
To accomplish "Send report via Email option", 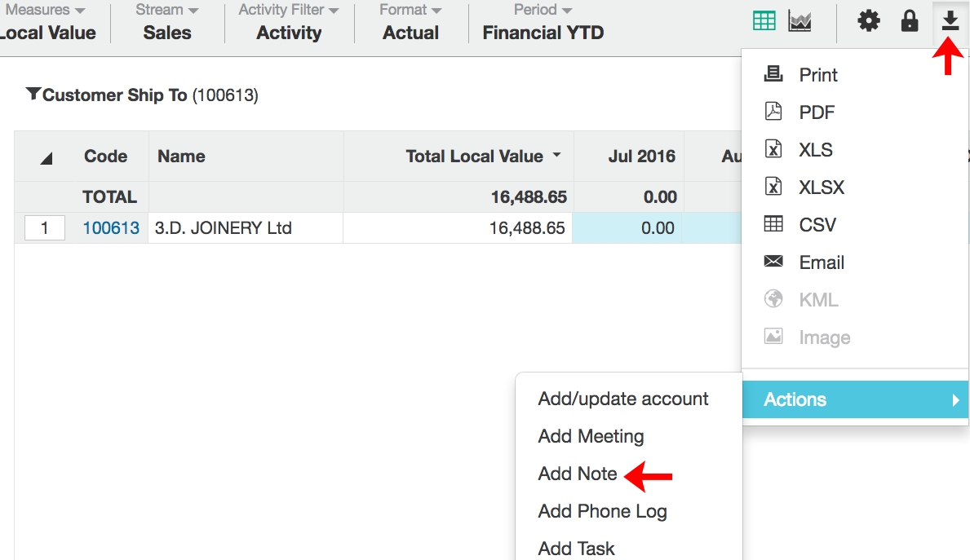I will [821, 262].
